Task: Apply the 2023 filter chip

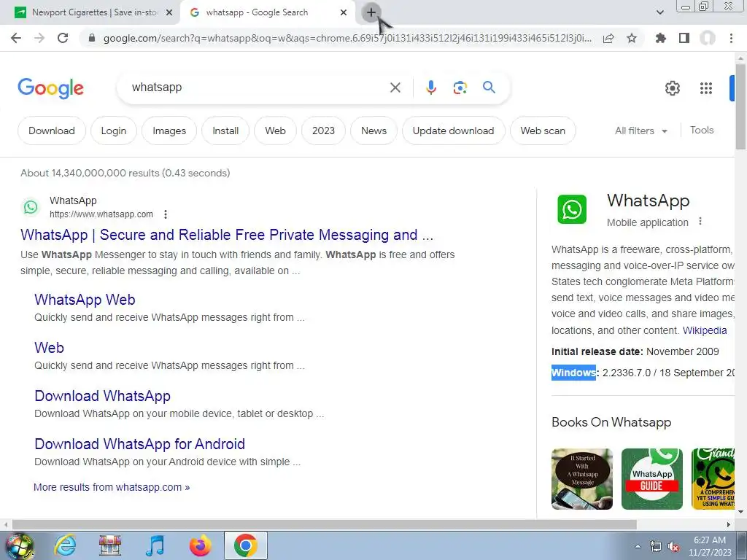Action: tap(323, 131)
